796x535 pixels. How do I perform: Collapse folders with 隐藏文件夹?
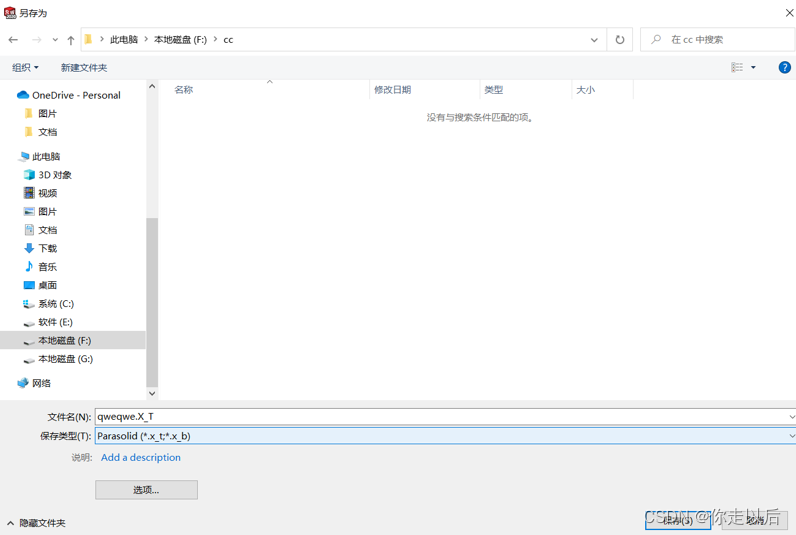37,523
